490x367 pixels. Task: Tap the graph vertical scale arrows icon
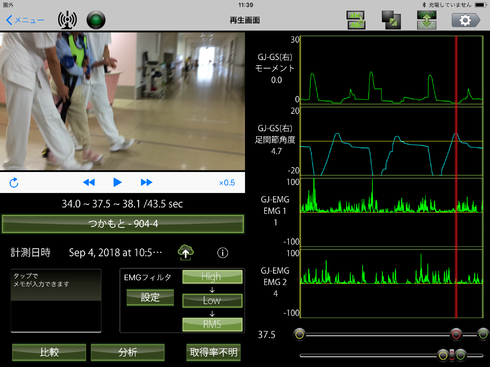(427, 20)
